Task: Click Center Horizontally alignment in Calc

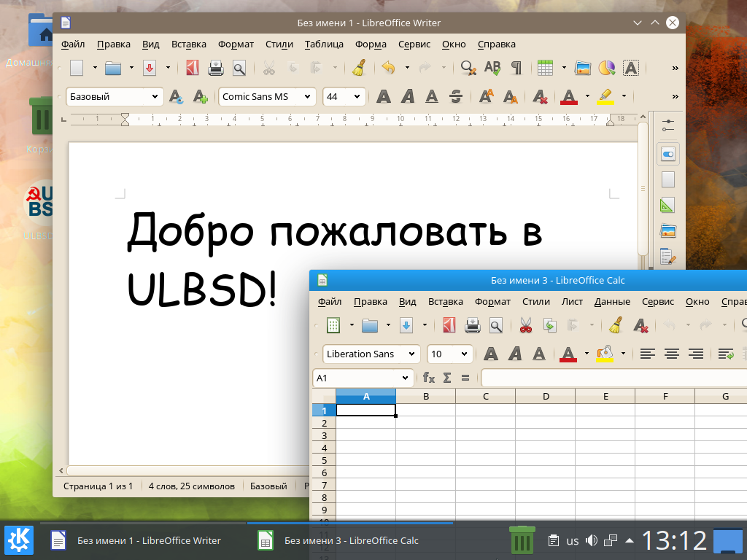Action: [x=672, y=354]
